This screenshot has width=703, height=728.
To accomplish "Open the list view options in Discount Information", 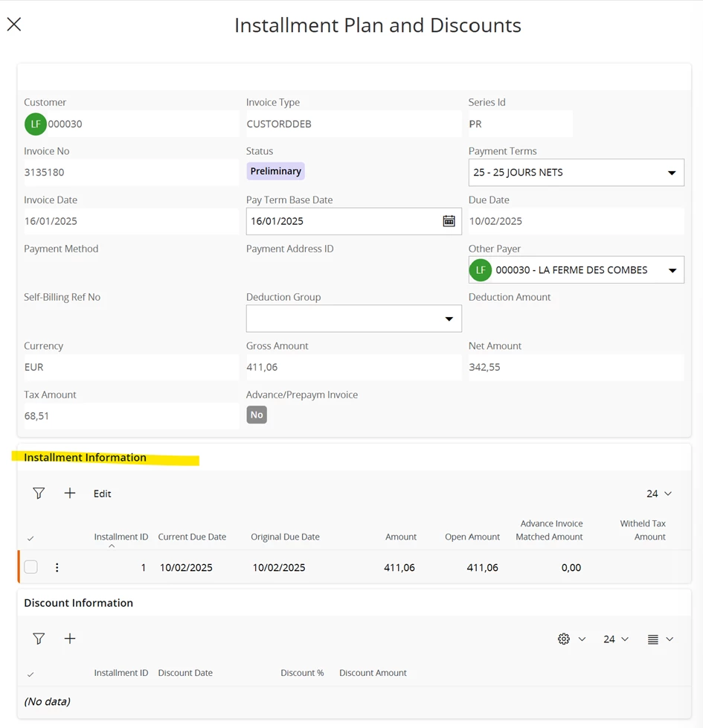I will (x=653, y=639).
